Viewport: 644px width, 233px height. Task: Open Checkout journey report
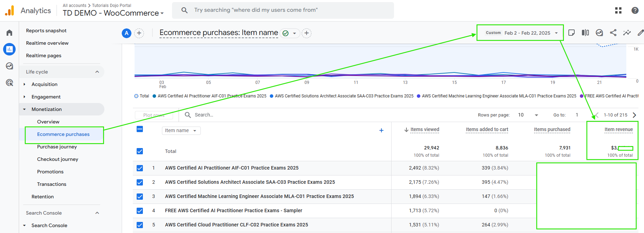[58, 159]
